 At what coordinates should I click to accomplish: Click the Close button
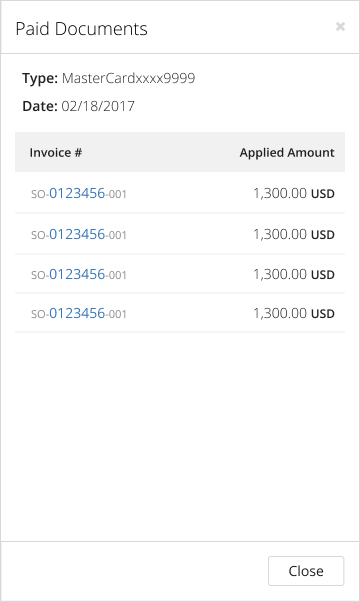click(x=306, y=571)
